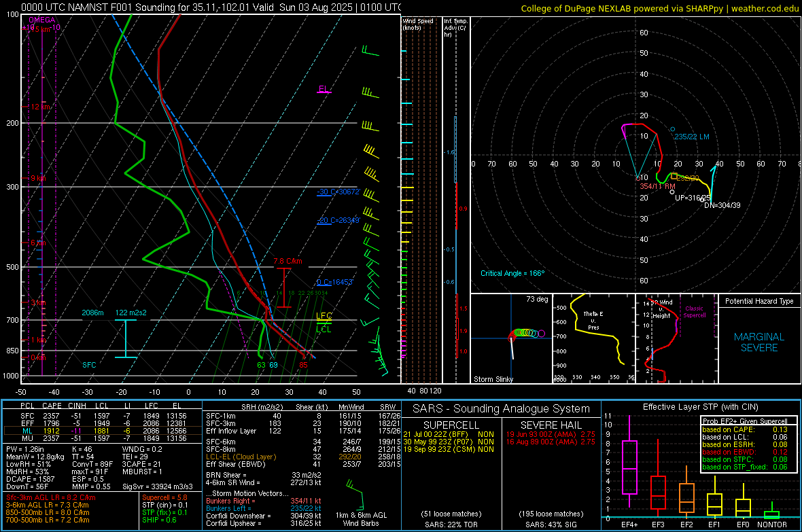This screenshot has height=532, width=802.
Task: Click the 73 deg Storm Slinky value
Action: pos(537,299)
